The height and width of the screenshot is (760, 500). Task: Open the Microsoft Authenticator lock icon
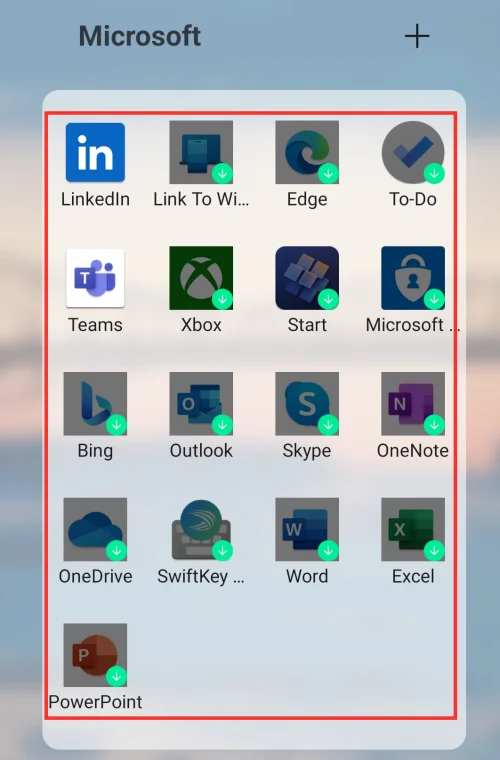413,278
